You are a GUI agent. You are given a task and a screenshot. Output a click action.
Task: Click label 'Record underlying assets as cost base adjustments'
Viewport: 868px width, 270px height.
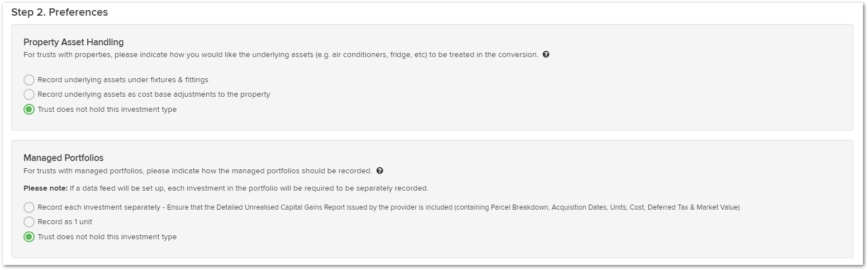tap(154, 94)
